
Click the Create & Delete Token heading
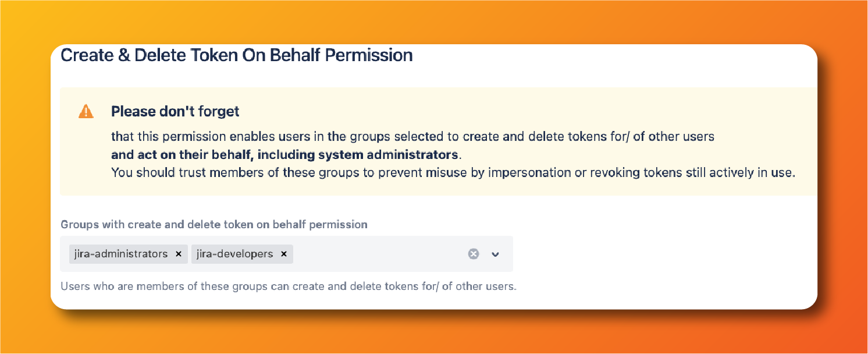click(237, 55)
